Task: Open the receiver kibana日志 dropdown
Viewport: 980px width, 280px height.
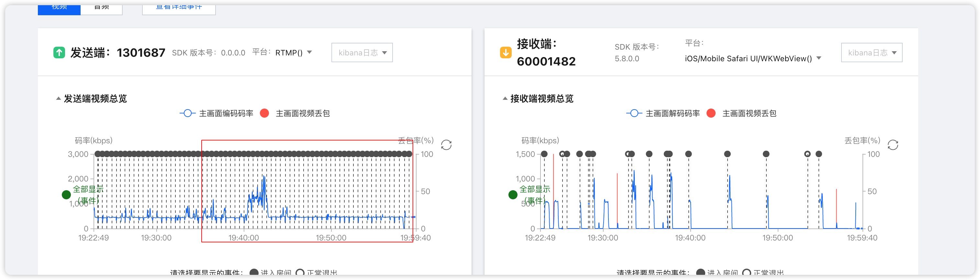Action: point(871,52)
